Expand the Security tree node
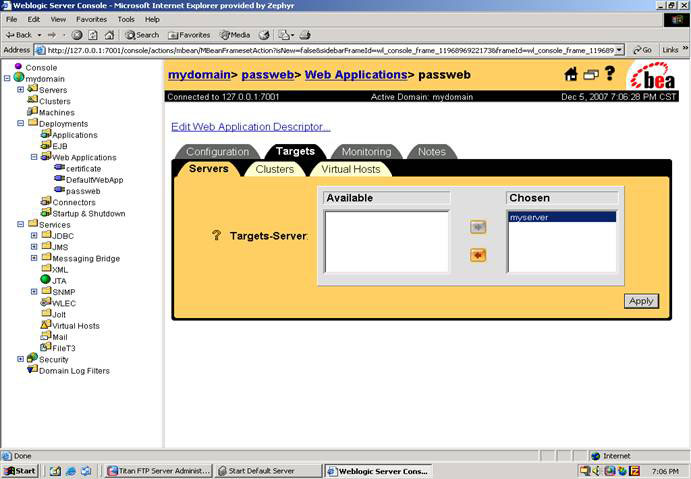This screenshot has width=691, height=479. [x=20, y=359]
